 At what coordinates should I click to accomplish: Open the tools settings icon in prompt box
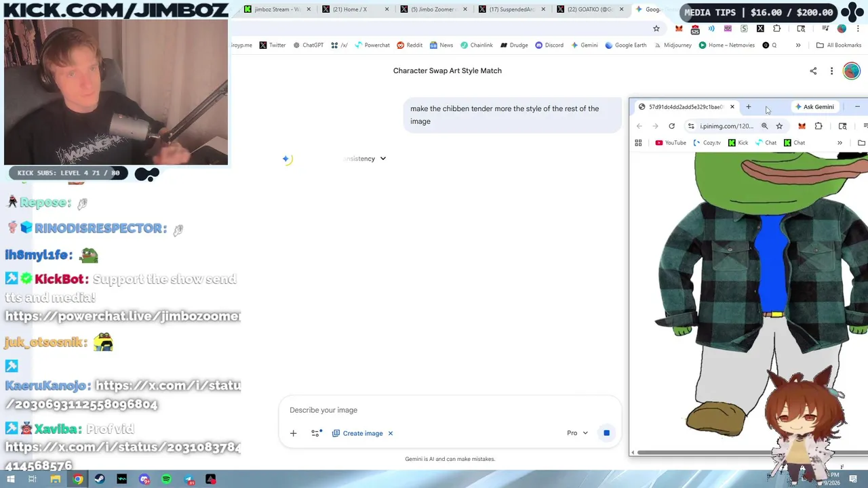coord(316,433)
